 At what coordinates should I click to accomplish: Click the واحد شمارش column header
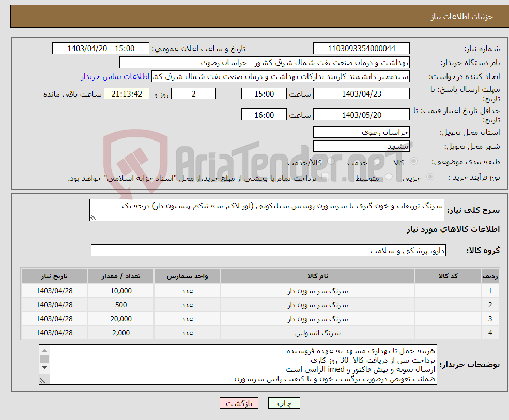(x=187, y=276)
